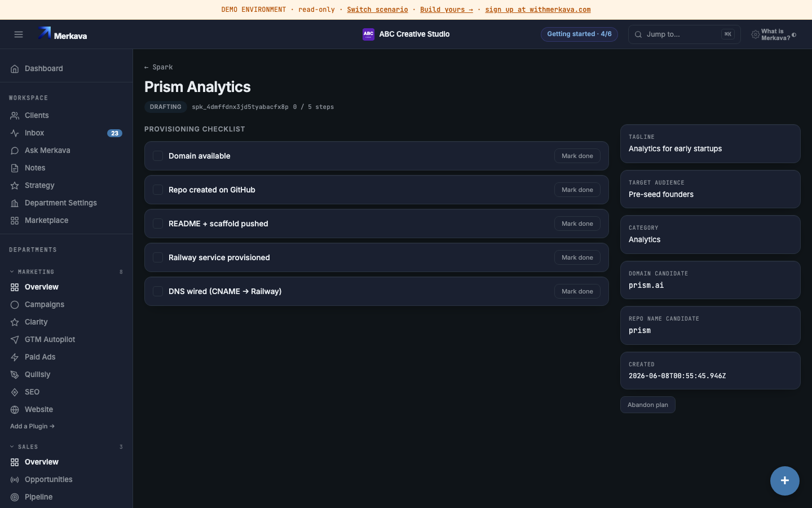The image size is (812, 508).
Task: Open the sign up at withmerkava.com link
Action: pyautogui.click(x=538, y=10)
